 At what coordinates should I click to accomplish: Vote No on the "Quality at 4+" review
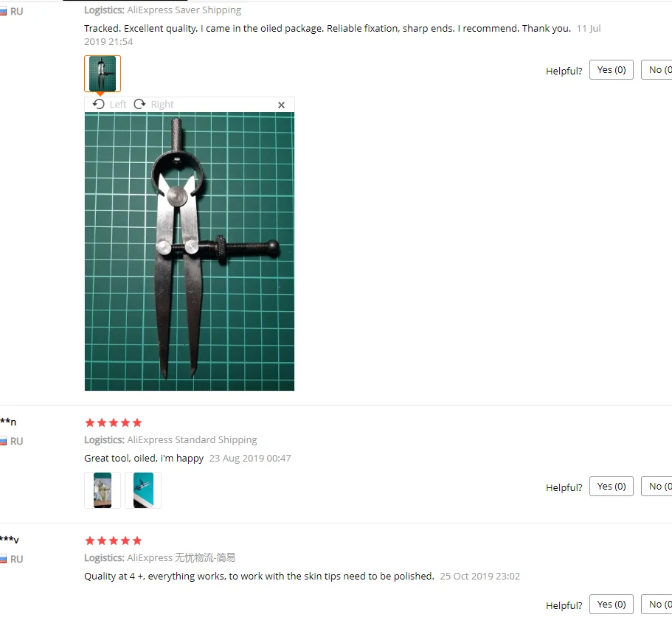point(657,604)
